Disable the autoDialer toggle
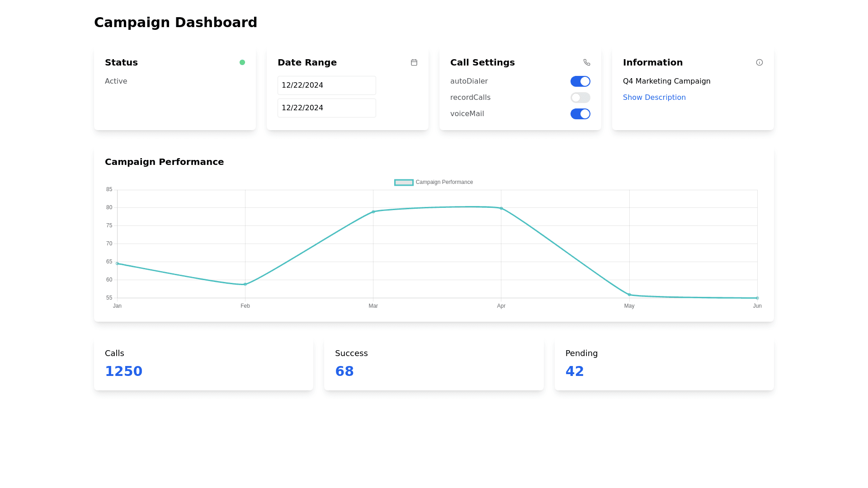 pos(580,81)
